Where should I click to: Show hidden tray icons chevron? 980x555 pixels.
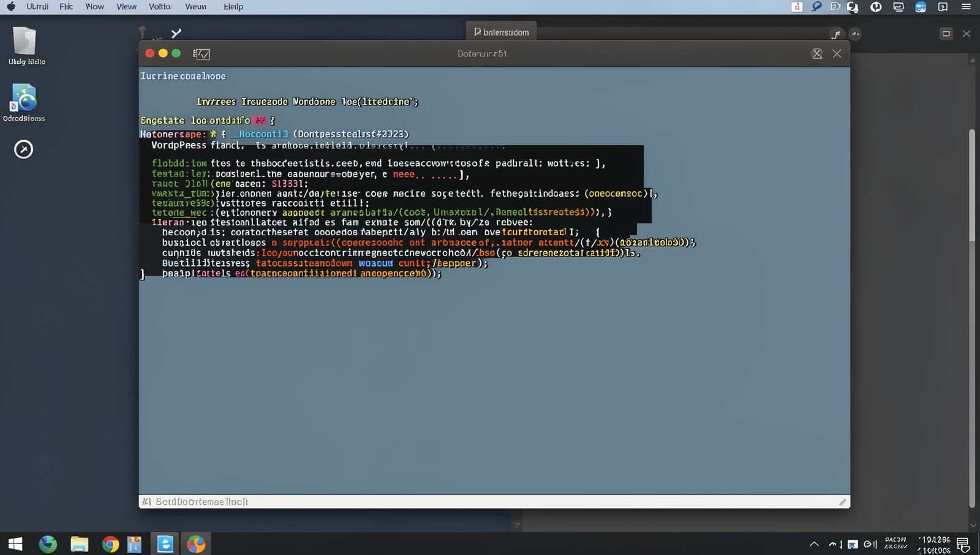(x=814, y=544)
